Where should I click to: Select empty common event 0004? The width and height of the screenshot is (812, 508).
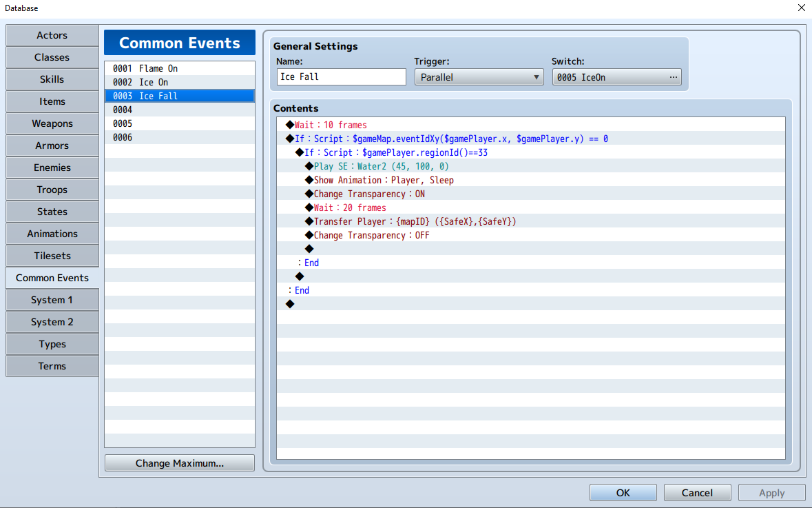(180, 110)
